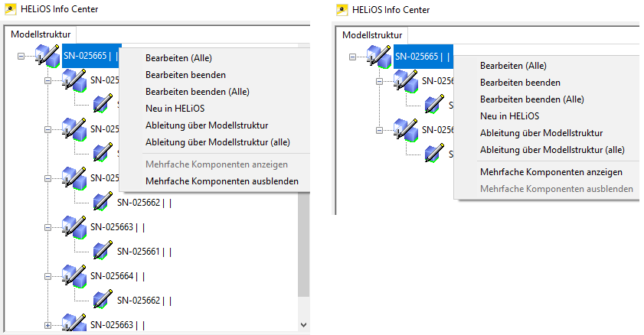Click left window scrollbar down arrow

(x=303, y=325)
